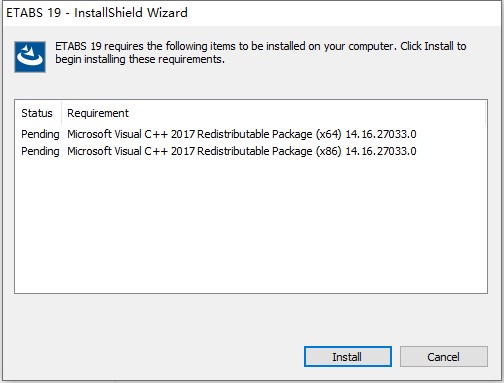Image resolution: width=504 pixels, height=383 pixels.
Task: Select the Requirement column header
Action: [98, 113]
